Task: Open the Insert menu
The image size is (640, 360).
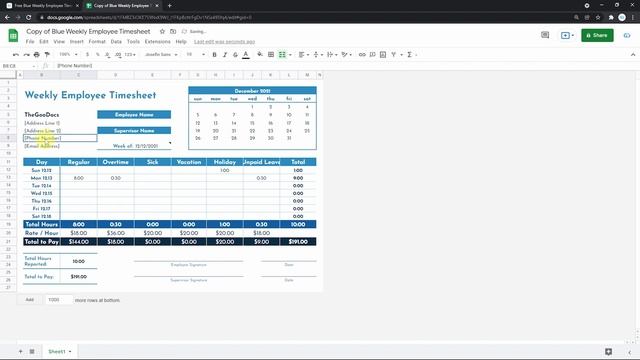Action: (x=76, y=42)
